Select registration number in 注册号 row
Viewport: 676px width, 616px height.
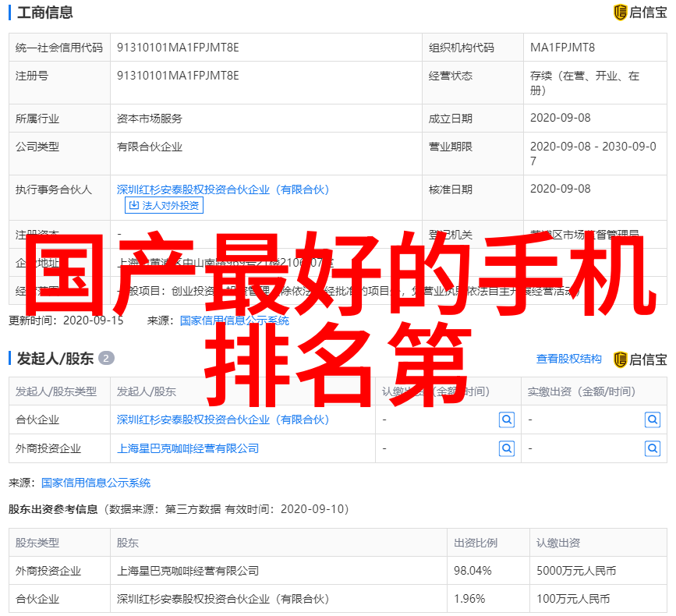point(178,76)
